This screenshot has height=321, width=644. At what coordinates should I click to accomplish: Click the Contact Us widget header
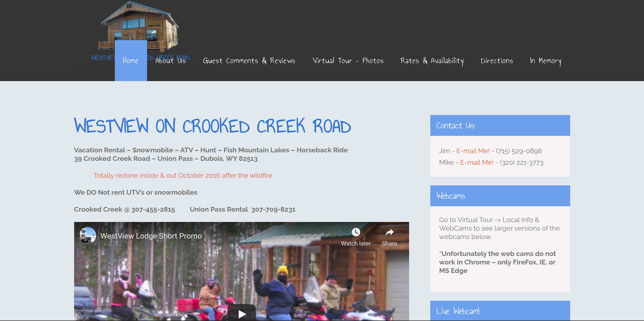(x=500, y=125)
